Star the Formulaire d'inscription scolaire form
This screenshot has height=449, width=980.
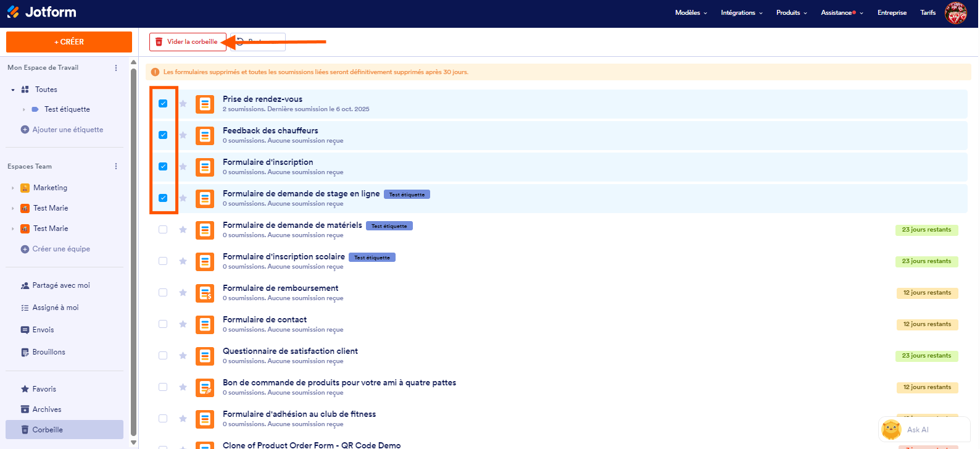(183, 261)
